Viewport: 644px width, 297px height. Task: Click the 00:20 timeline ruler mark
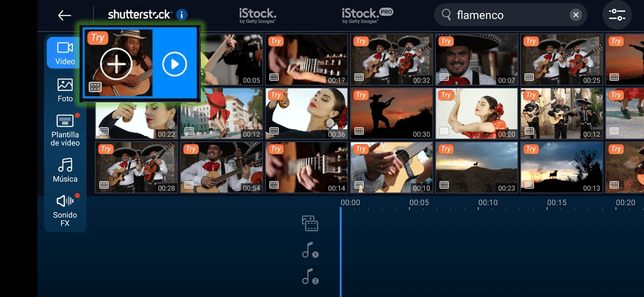coord(625,203)
